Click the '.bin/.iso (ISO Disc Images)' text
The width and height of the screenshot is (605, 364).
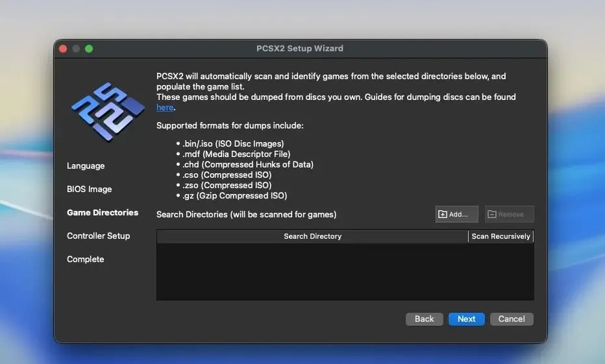click(233, 144)
